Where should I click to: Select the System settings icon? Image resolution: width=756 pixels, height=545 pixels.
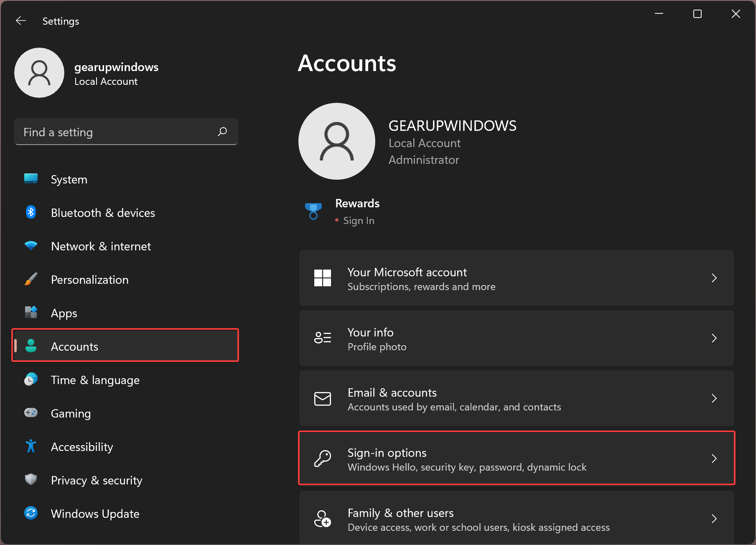tap(31, 179)
